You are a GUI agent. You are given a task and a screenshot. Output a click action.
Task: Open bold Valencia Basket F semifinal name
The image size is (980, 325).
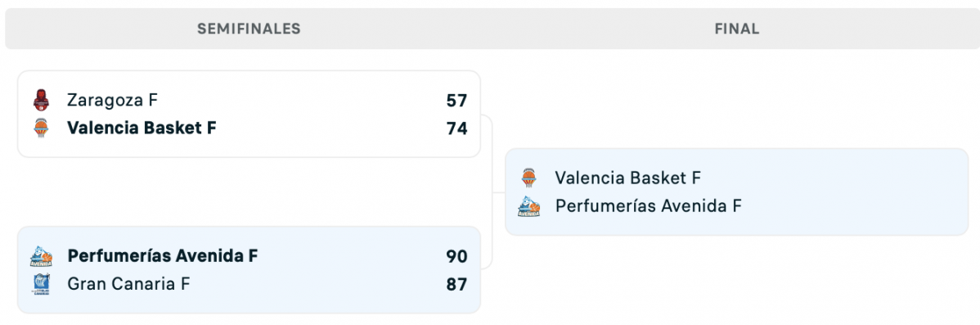(x=142, y=129)
